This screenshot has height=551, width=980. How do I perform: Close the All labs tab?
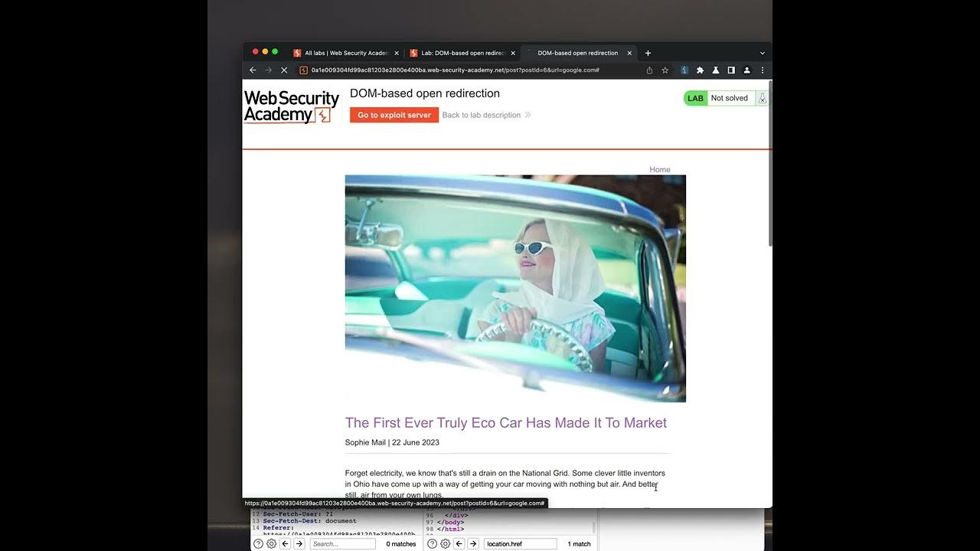click(x=397, y=53)
